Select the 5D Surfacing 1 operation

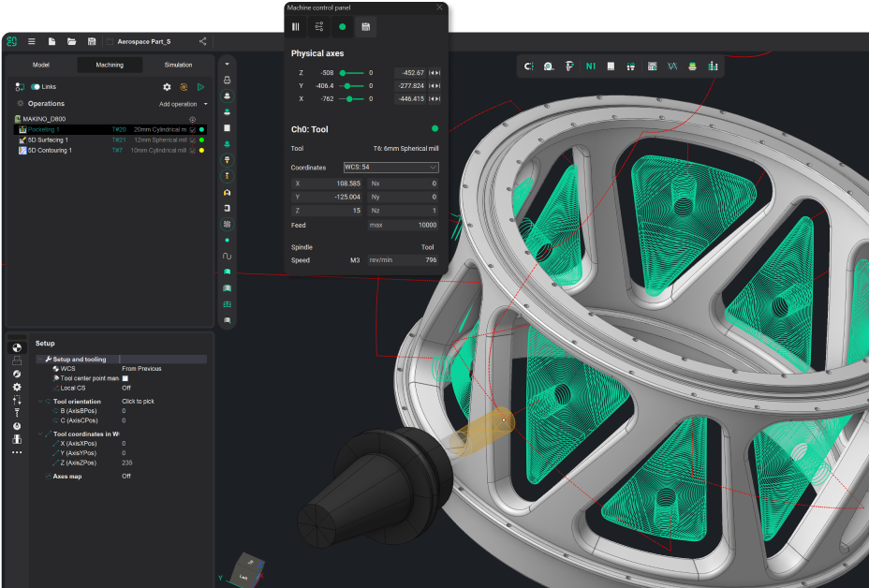[x=49, y=140]
